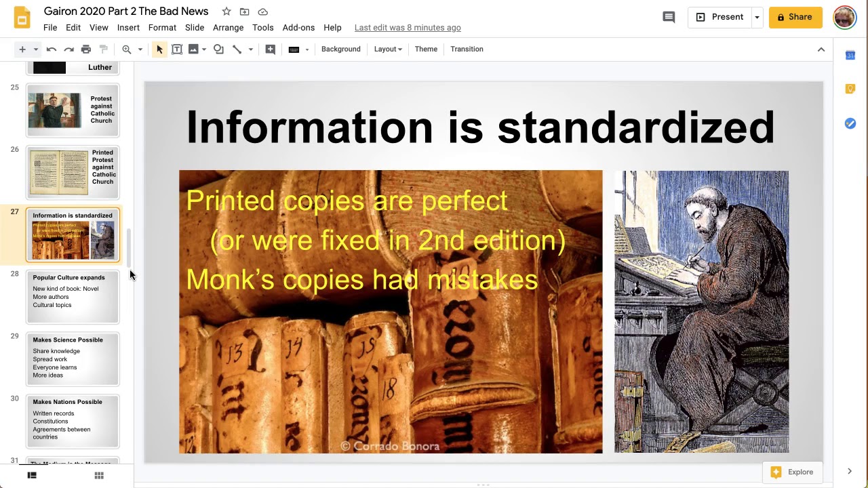Click the filmstrip vertical scrollbar
This screenshot has width=868, height=488.
point(128,248)
